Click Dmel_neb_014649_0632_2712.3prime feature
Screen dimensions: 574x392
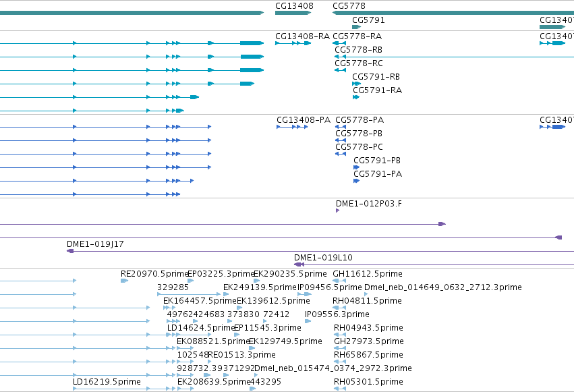(x=366, y=294)
